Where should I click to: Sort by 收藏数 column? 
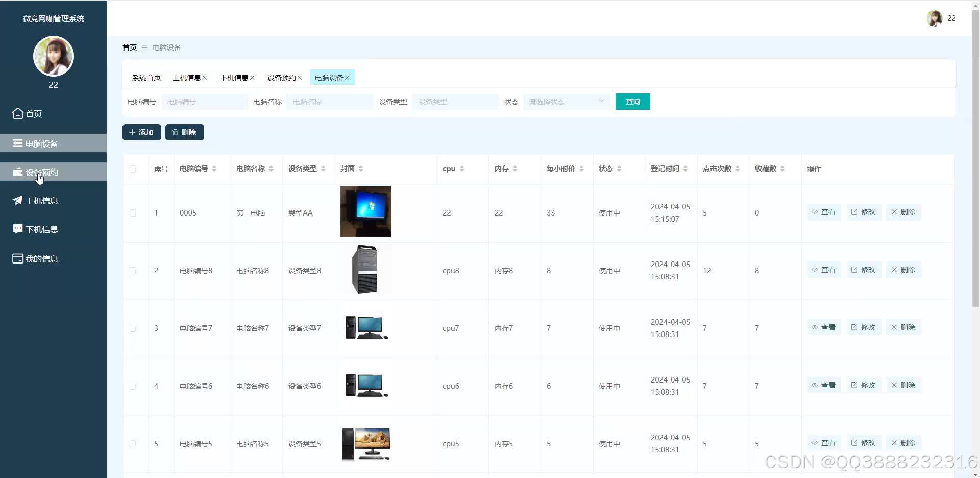point(782,169)
